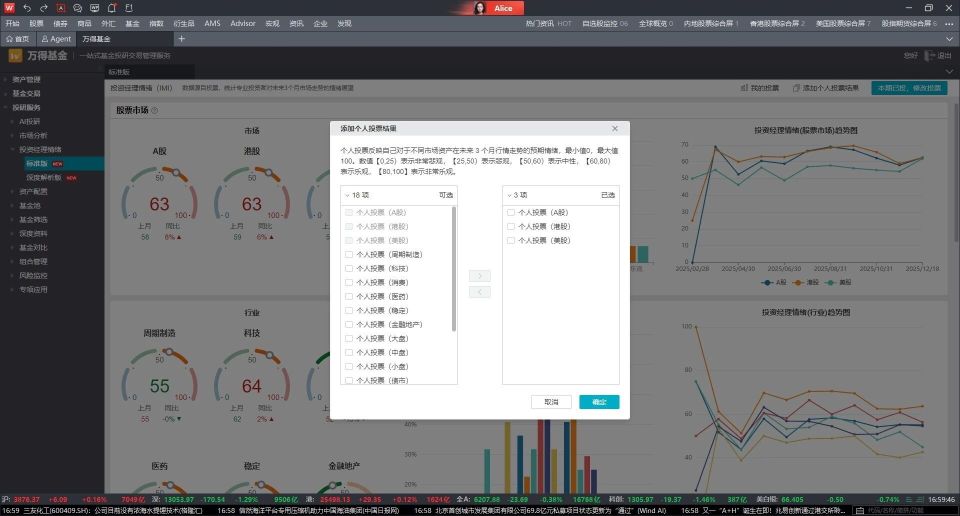Switch to the Agent tab
The image size is (960, 516).
(56, 39)
